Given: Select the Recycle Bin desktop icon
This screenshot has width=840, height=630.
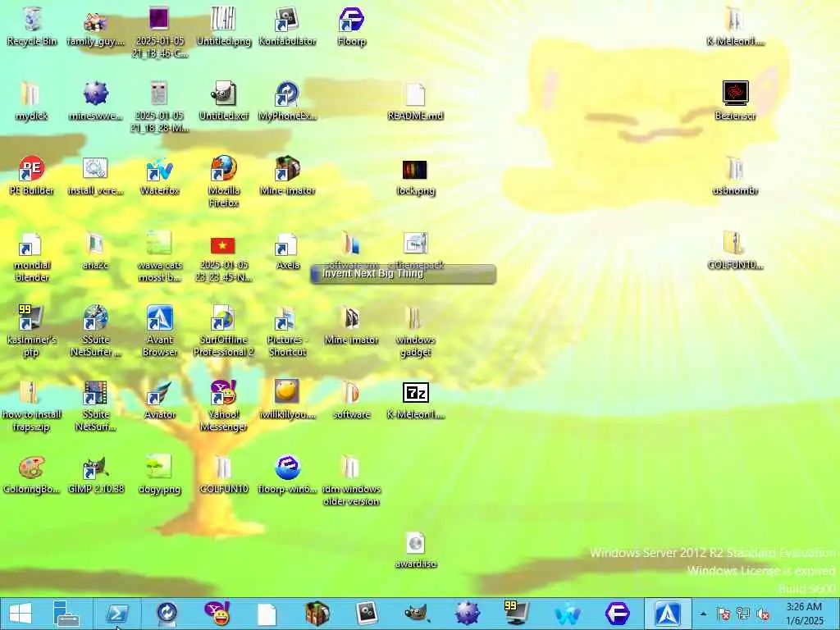Looking at the screenshot, I should tap(32, 27).
